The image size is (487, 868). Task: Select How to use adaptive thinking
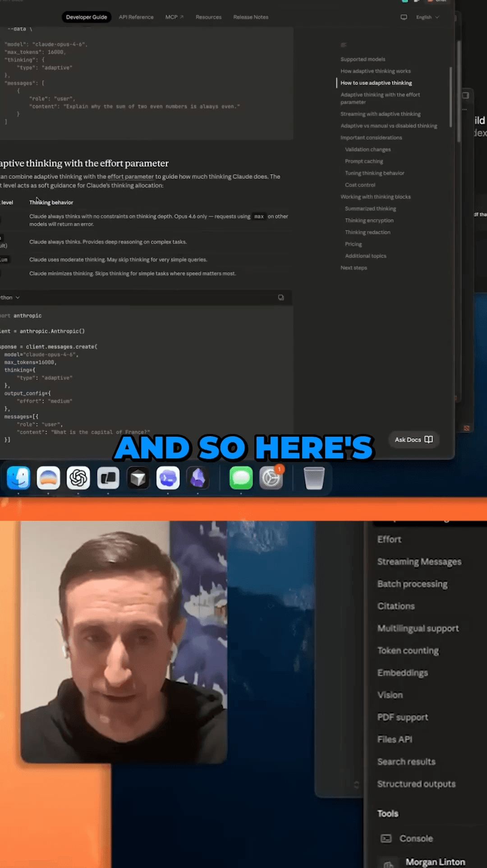coord(376,83)
